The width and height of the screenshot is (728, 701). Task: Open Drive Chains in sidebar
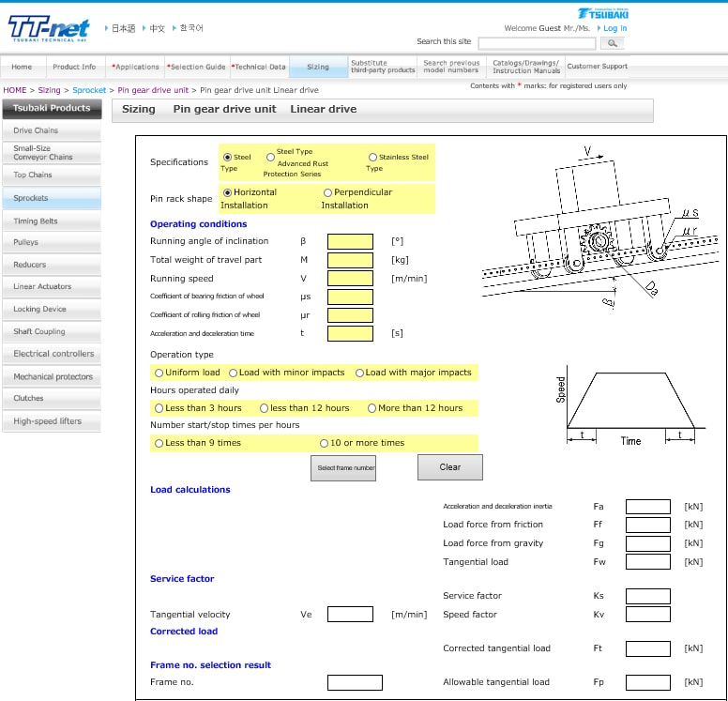click(52, 130)
